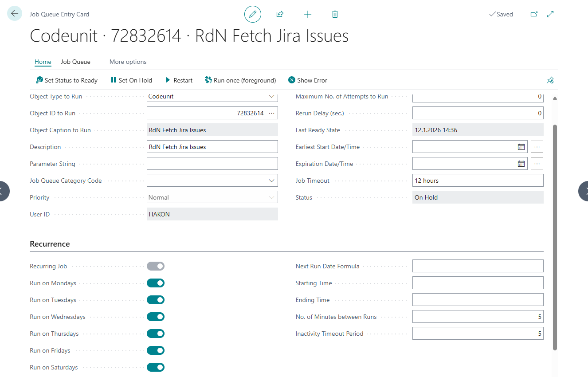Viewport: 588px width, 377px height.
Task: Switch to the Job Queue tab
Action: click(75, 62)
